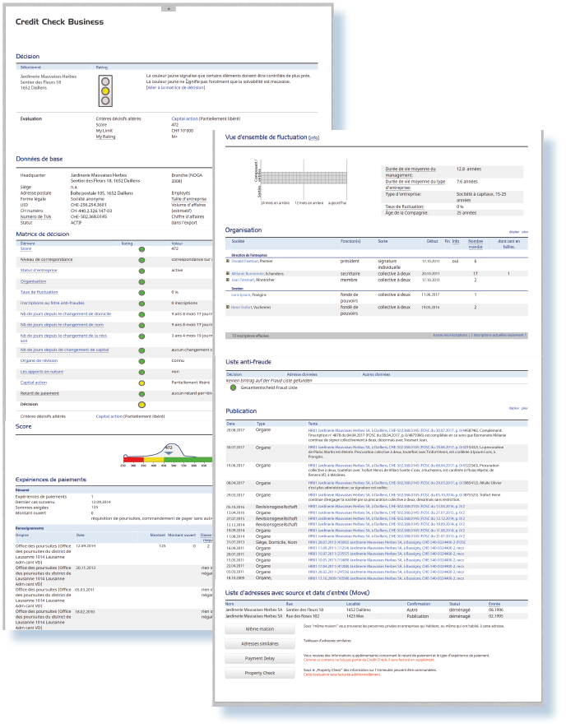Screen dimensions: 566x728
Task: Open the Score link in decision matrix
Action: tap(26, 249)
